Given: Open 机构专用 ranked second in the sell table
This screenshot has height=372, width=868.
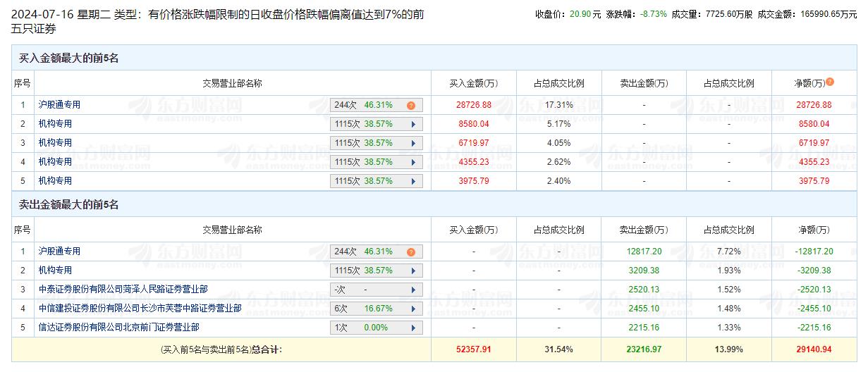Looking at the screenshot, I should (55, 270).
